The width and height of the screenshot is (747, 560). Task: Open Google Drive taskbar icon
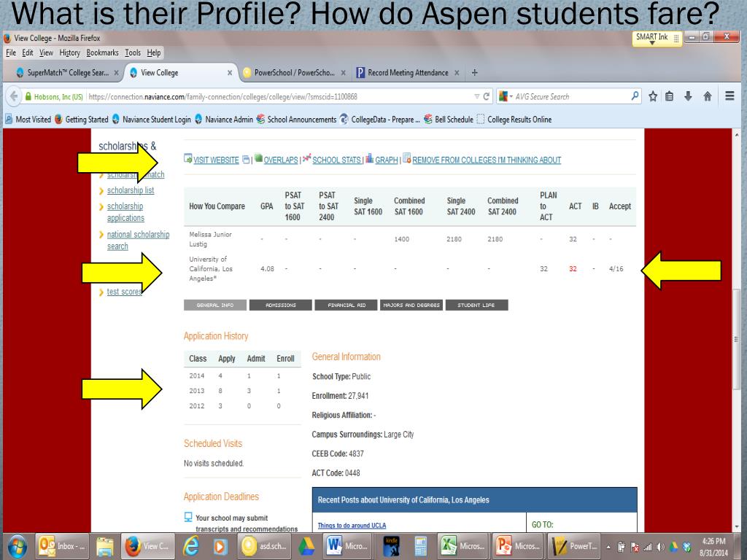(x=306, y=546)
